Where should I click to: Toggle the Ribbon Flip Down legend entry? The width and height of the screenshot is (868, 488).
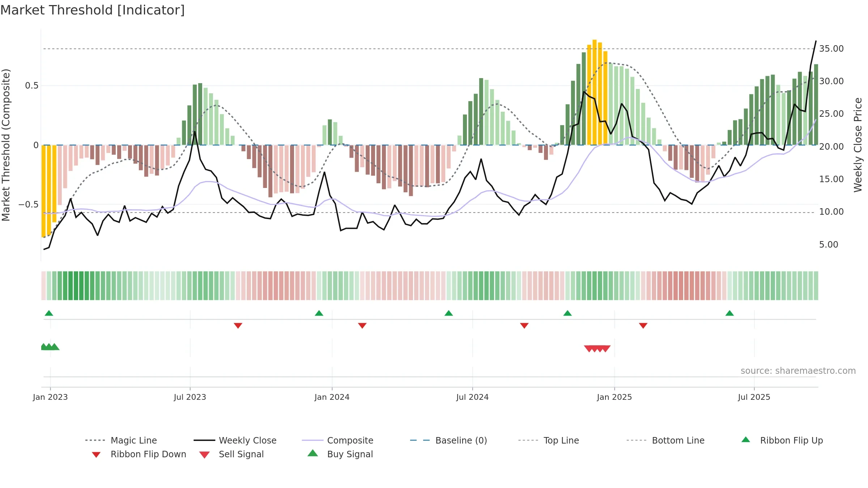(139, 454)
